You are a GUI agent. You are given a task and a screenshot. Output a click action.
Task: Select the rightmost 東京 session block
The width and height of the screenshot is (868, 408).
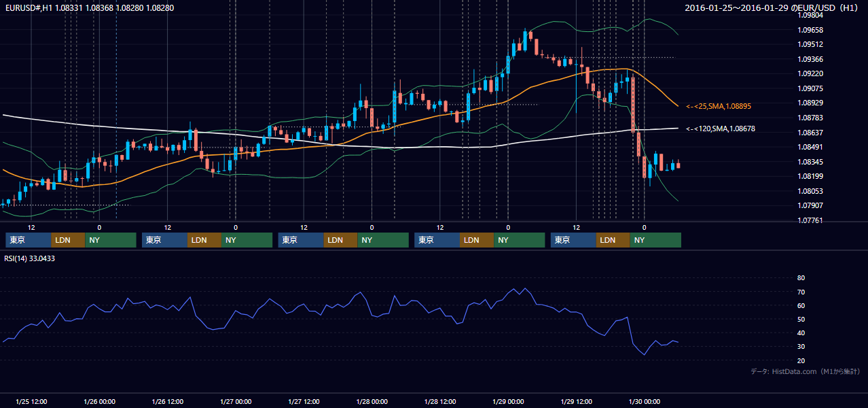pos(574,240)
